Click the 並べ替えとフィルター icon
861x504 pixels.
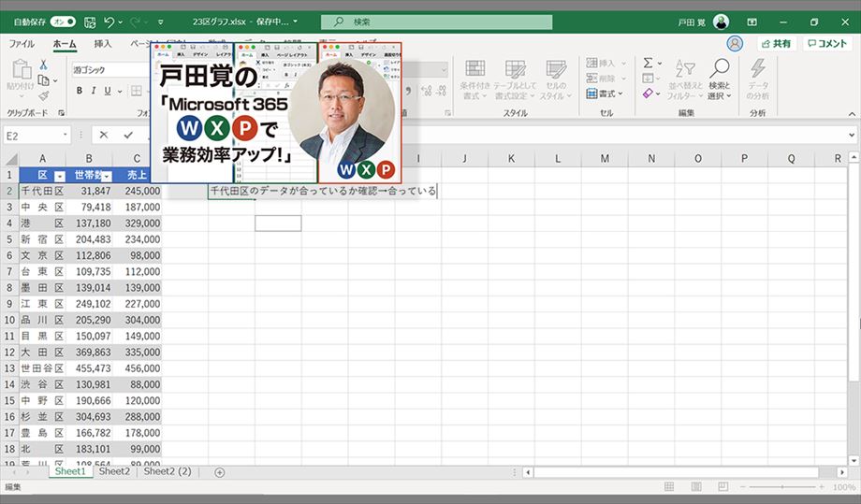click(685, 69)
